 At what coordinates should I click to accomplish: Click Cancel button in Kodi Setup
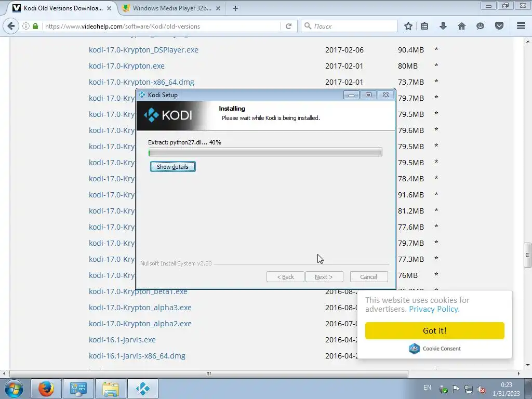click(368, 277)
